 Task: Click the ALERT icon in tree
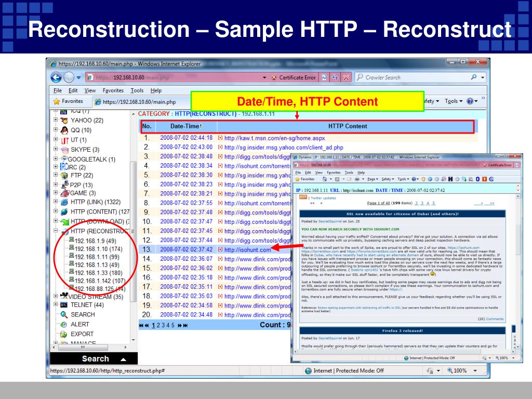pyautogui.click(x=63, y=324)
